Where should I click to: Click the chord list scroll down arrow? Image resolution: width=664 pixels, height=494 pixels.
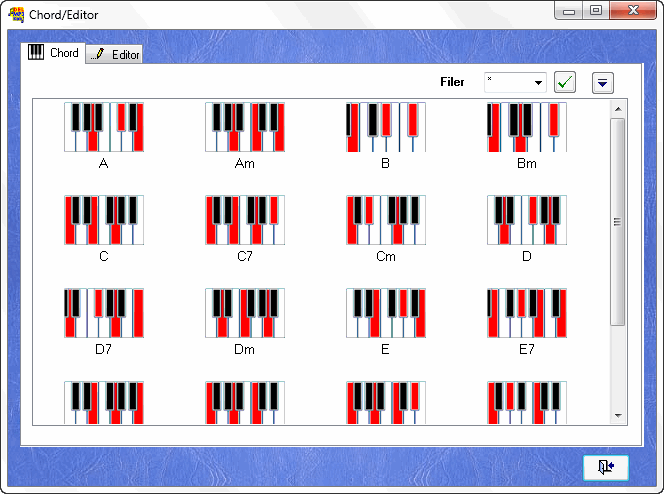[x=618, y=415]
